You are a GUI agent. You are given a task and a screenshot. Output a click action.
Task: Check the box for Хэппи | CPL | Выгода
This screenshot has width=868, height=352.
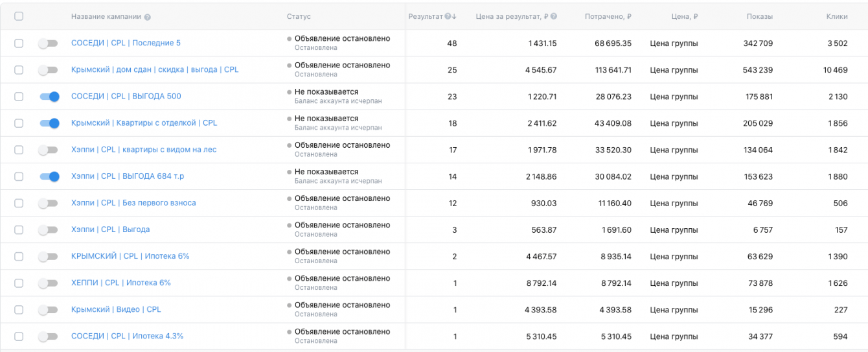[19, 229]
